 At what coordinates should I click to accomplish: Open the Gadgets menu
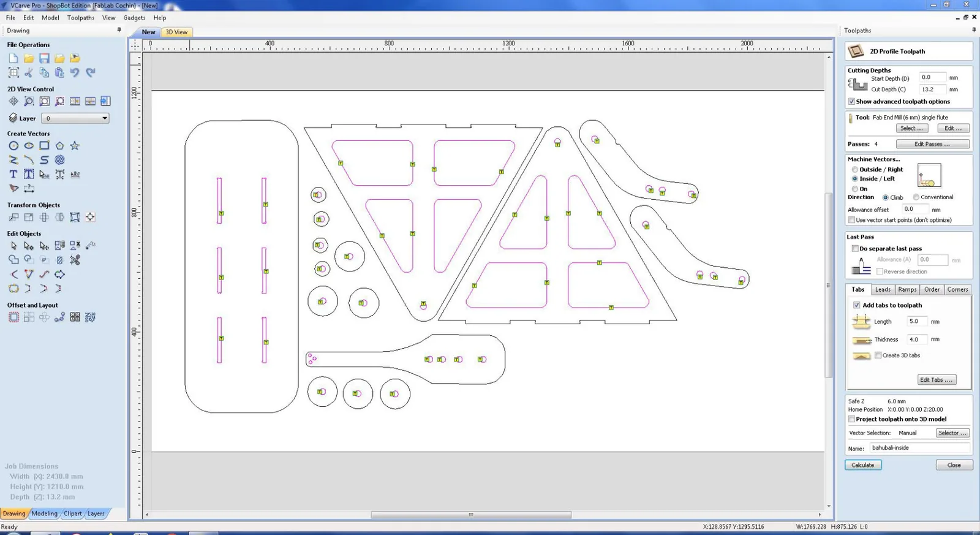tap(134, 18)
